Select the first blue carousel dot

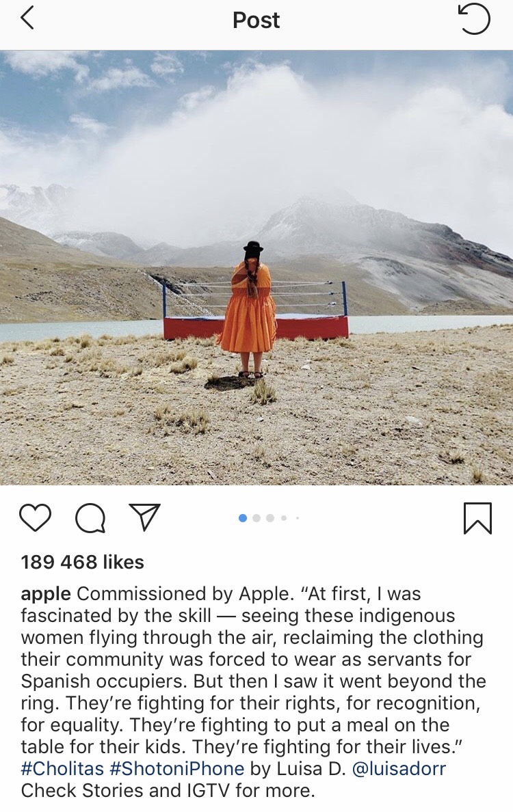tap(243, 518)
